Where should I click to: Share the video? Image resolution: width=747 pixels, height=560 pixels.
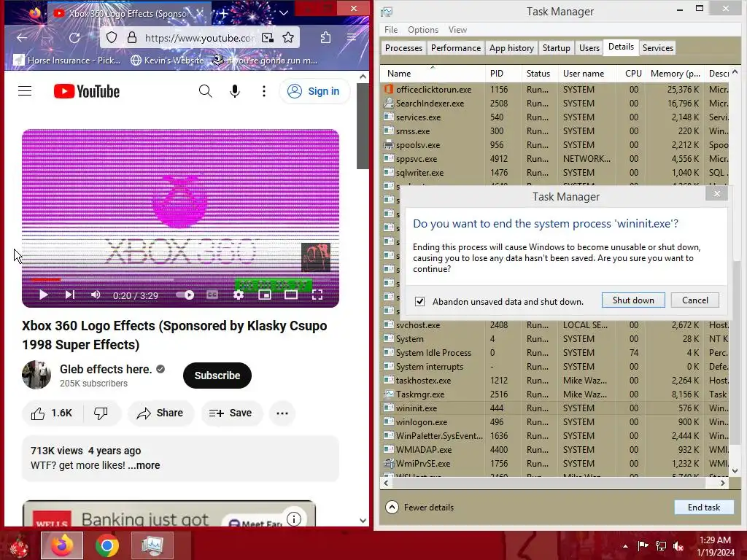pos(160,413)
